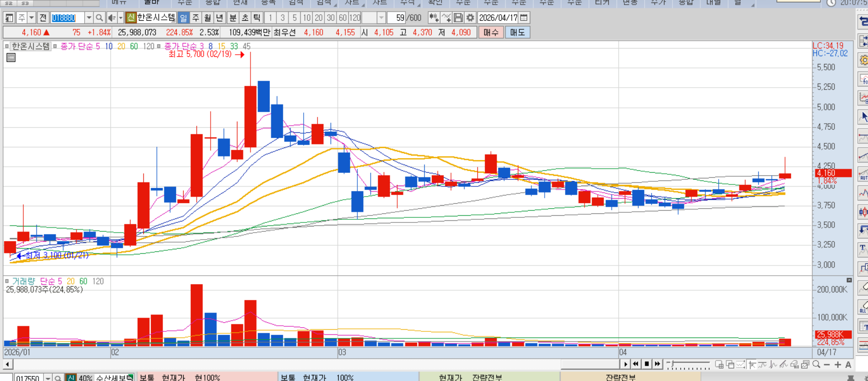Click the blue '매도' sell button

point(517,32)
